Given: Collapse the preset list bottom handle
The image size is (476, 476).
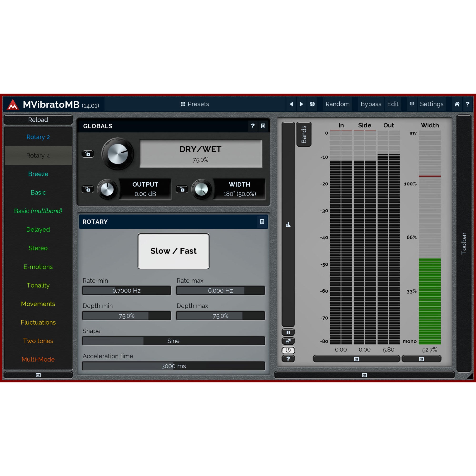Looking at the screenshot, I should (x=38, y=375).
